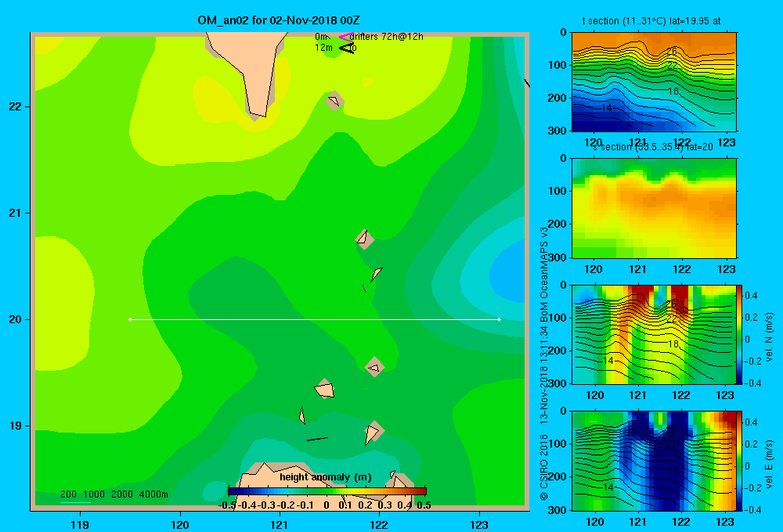Open the temperature section panel
The width and height of the screenshot is (783, 532).
coord(654,82)
